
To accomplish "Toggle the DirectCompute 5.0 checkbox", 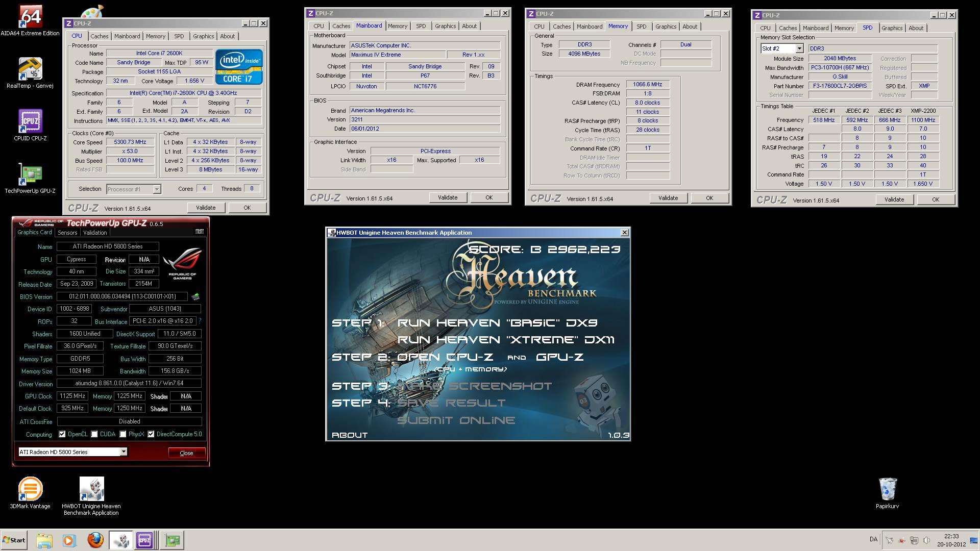I will pyautogui.click(x=151, y=434).
